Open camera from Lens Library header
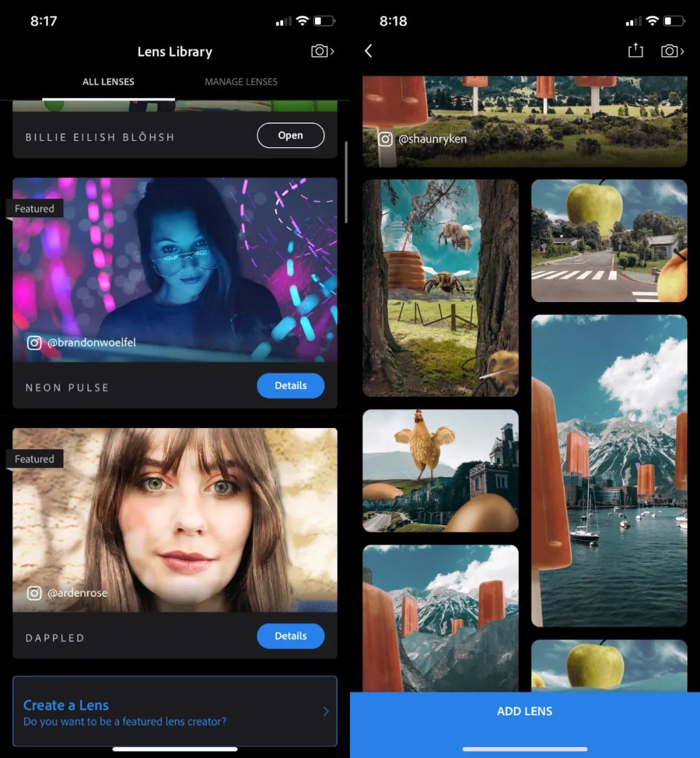 tap(322, 51)
